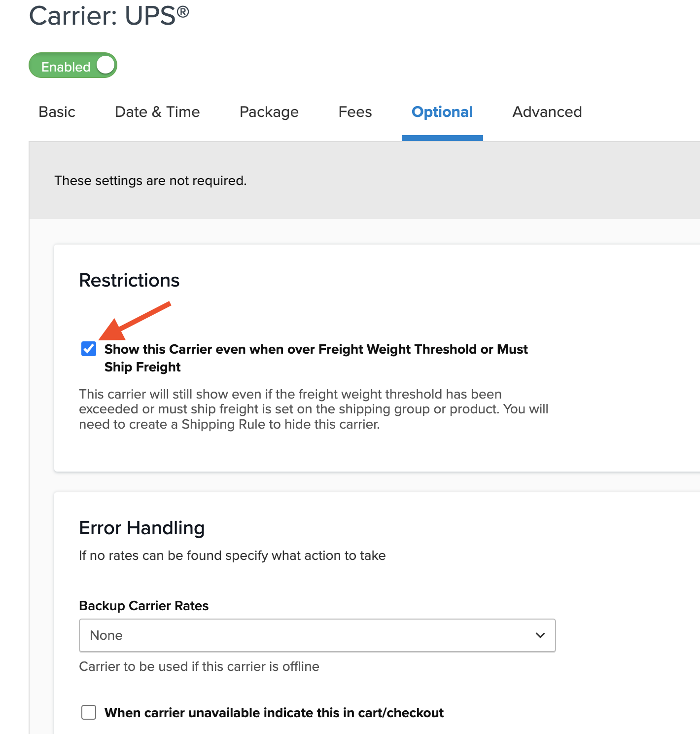Click the freight threshold description paragraph
Screen dimensions: 700x734
tap(314, 409)
